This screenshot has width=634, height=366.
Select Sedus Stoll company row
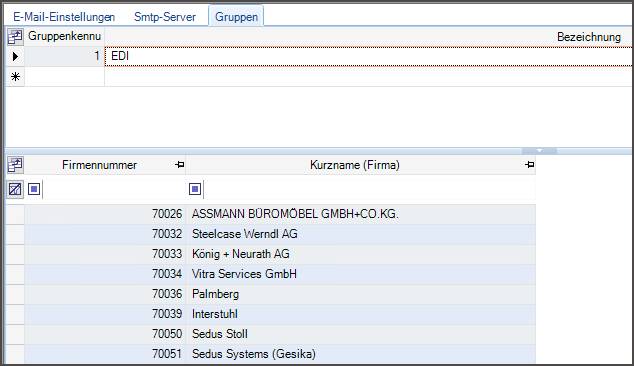coord(361,334)
